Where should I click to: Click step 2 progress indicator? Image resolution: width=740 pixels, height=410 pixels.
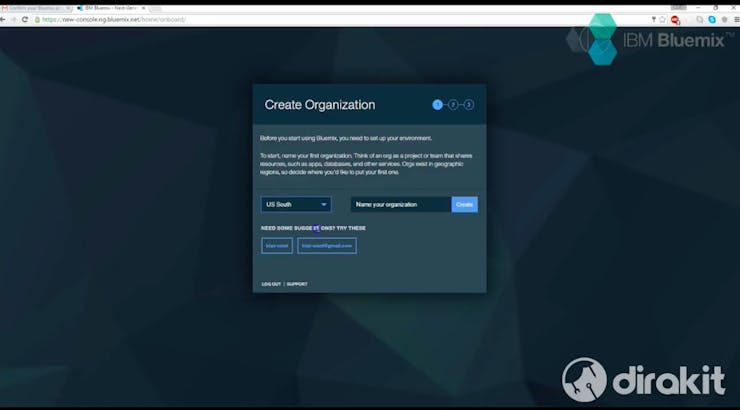pos(453,105)
